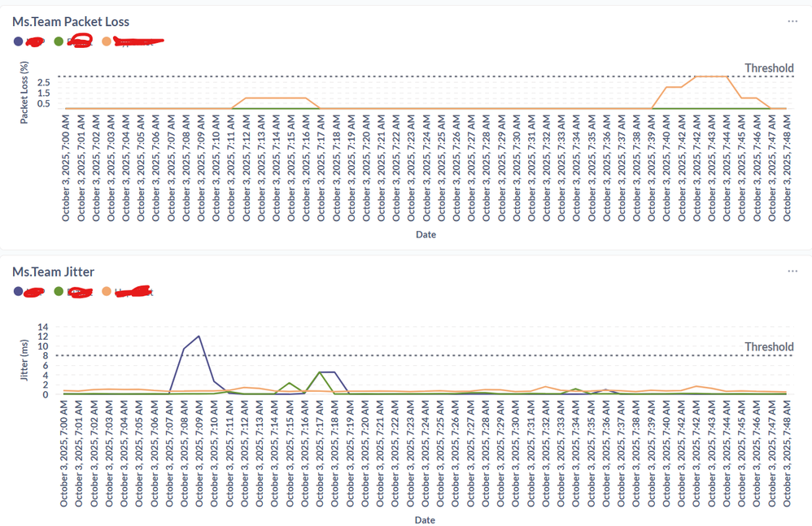Click the "Date" label under Packet Loss chart

tap(426, 235)
